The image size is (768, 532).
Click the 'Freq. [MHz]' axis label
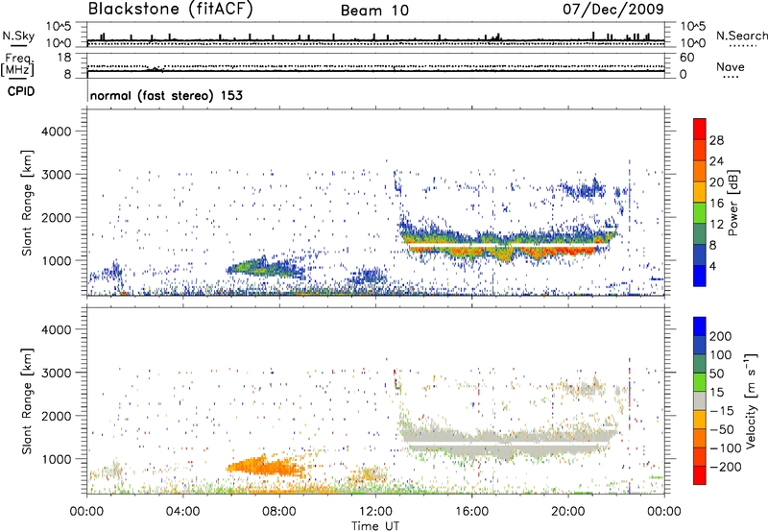click(17, 65)
